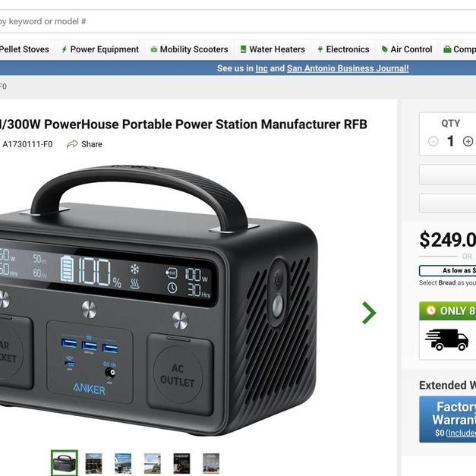Increase quantity with the plus button

point(468,141)
